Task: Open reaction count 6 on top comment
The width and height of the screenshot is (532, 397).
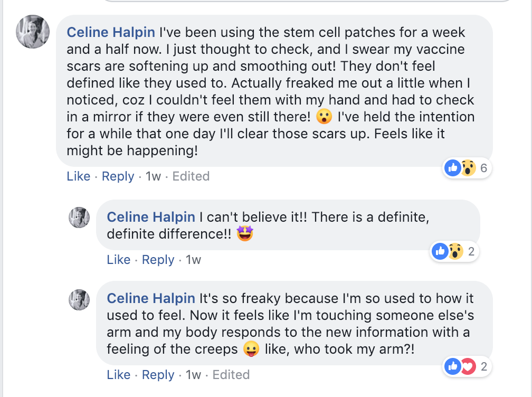Action: tap(483, 168)
